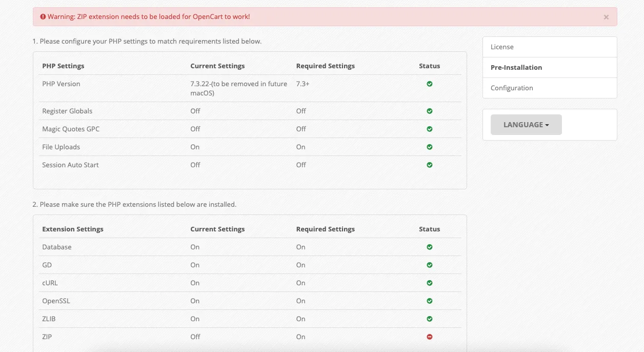The height and width of the screenshot is (352, 644).
Task: Go to the License step
Action: tap(502, 47)
